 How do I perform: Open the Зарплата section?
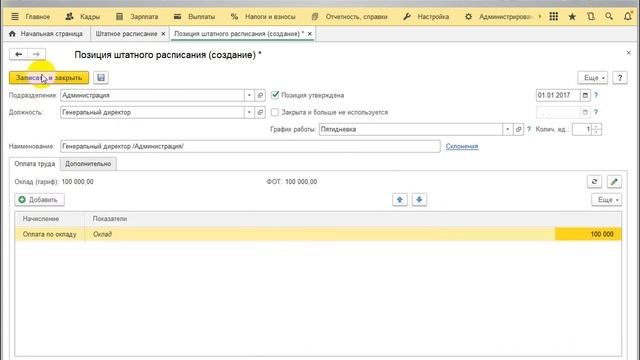137,17
